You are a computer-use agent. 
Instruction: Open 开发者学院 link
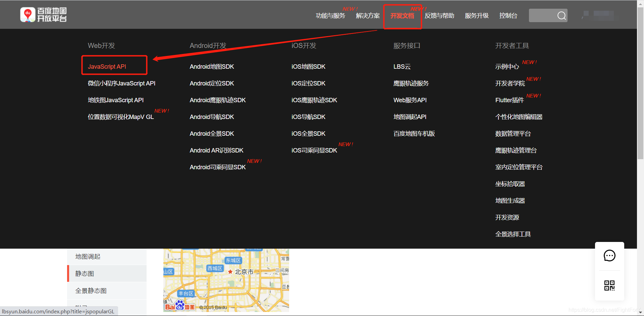click(x=510, y=83)
